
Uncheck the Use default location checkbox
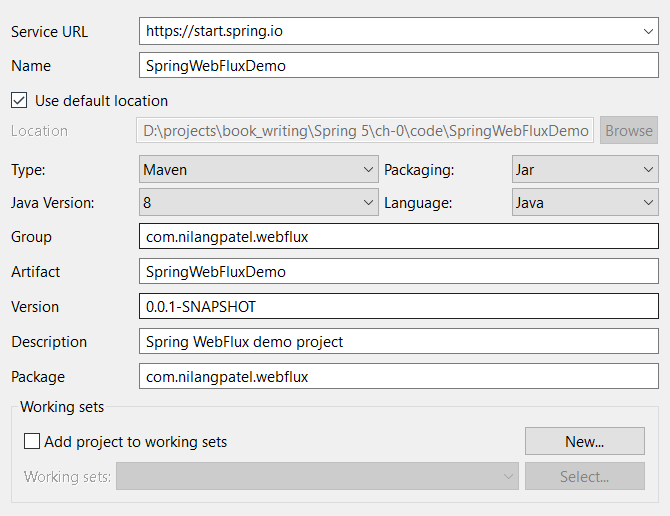[19, 101]
